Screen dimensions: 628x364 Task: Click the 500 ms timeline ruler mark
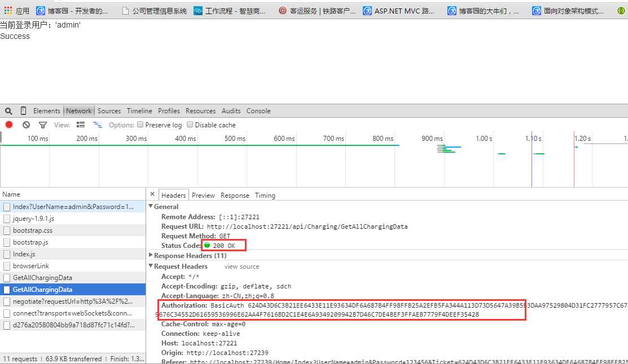235,139
